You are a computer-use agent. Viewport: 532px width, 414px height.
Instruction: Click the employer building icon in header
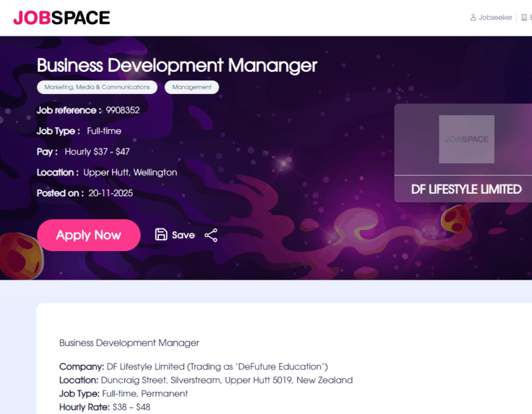pos(525,17)
